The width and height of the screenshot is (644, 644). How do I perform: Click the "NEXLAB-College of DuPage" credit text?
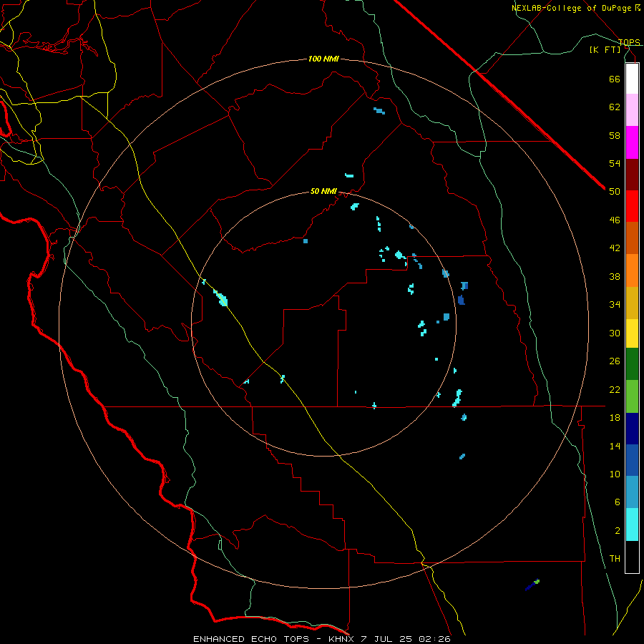click(572, 8)
